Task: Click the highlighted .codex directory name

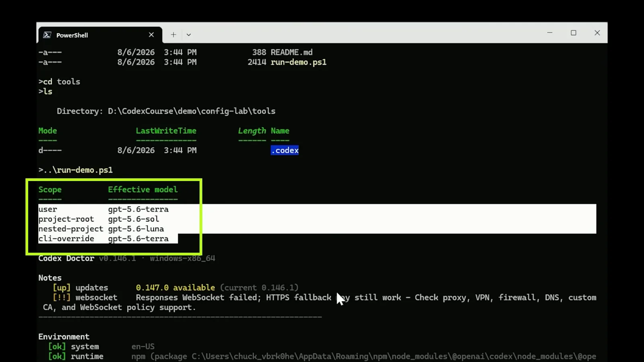Action: pos(285,150)
